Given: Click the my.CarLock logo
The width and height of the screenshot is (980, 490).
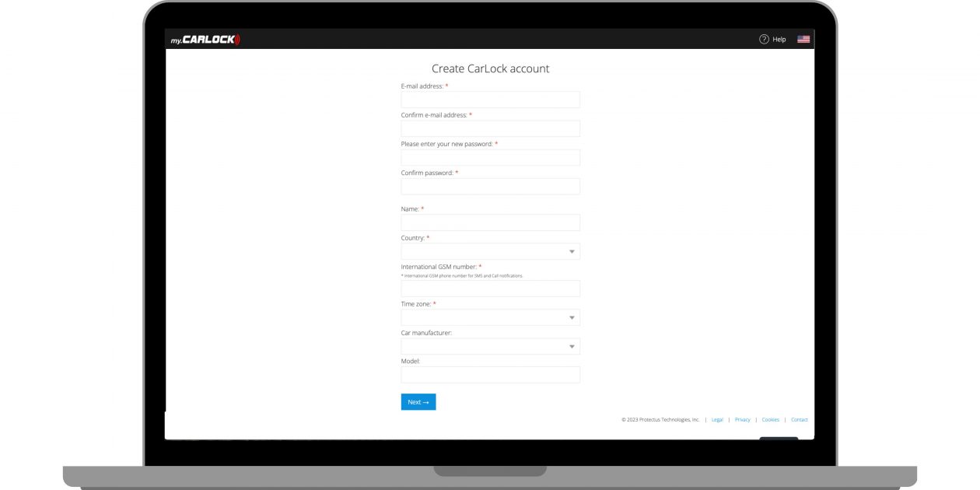Looking at the screenshot, I should coord(205,40).
